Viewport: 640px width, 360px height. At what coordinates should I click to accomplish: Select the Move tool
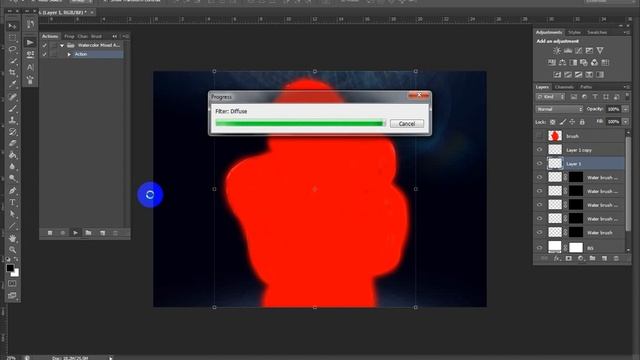point(12,27)
